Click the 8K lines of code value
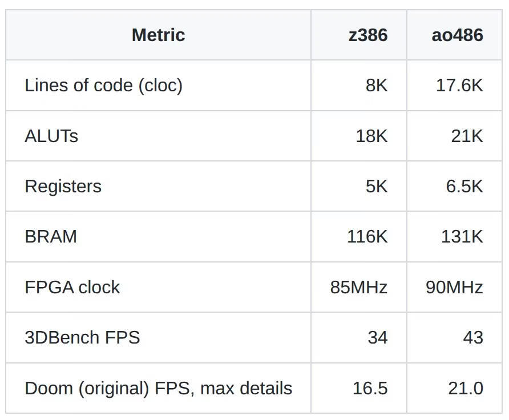The height and width of the screenshot is (420, 509). (377, 86)
